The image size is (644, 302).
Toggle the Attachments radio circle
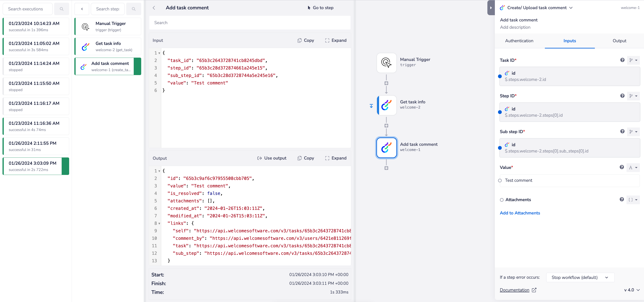(x=502, y=200)
